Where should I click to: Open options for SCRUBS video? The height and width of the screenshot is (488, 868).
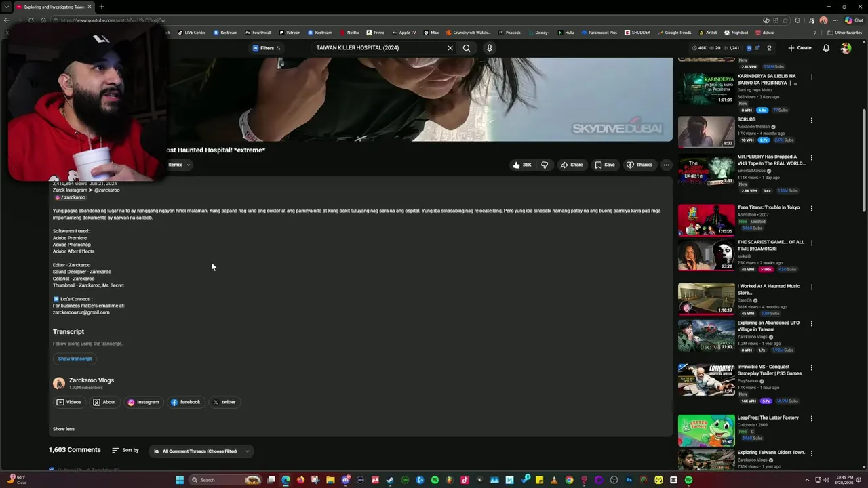point(811,120)
